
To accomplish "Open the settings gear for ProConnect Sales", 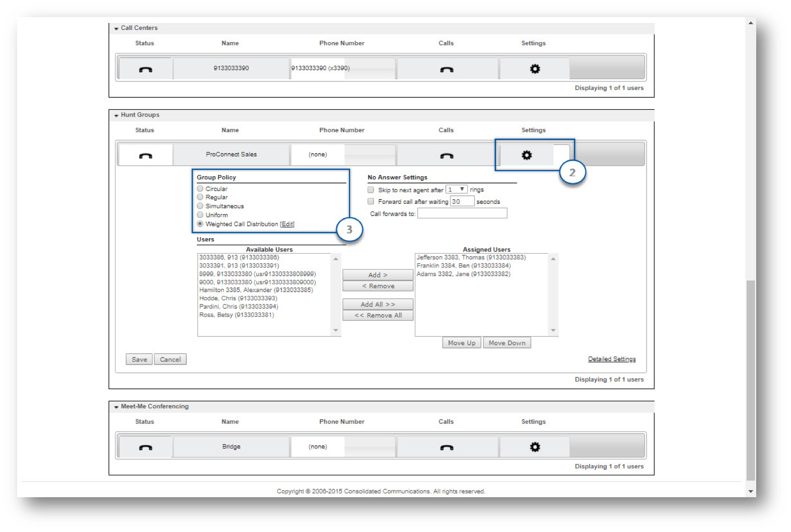I will pyautogui.click(x=527, y=155).
